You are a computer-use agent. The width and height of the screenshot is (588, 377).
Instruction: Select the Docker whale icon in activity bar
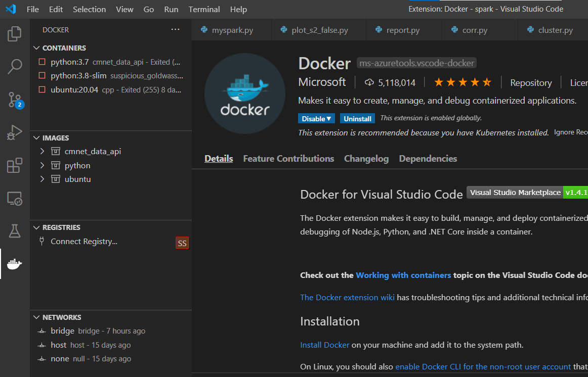[15, 264]
